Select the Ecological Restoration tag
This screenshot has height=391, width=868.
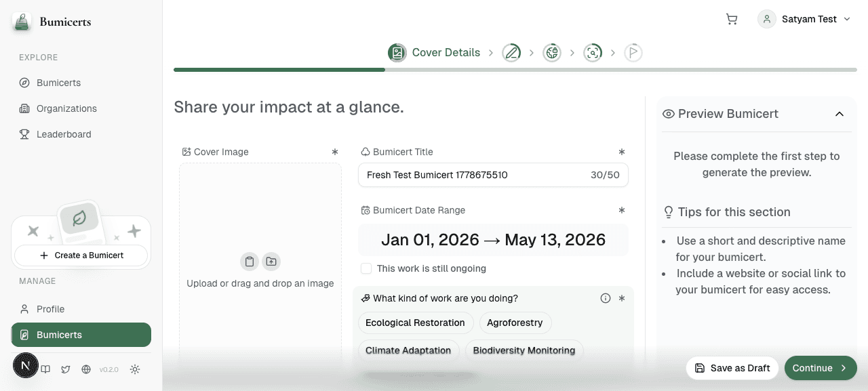(x=415, y=323)
